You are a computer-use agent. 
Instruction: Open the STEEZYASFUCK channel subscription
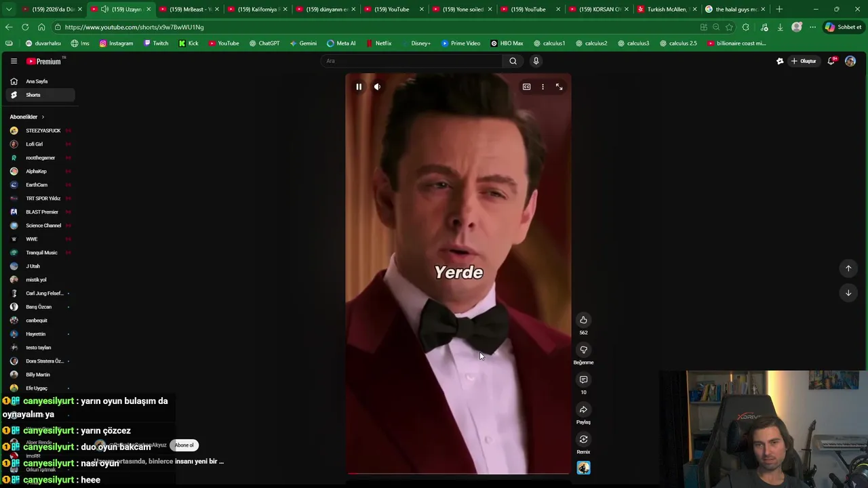tap(41, 131)
